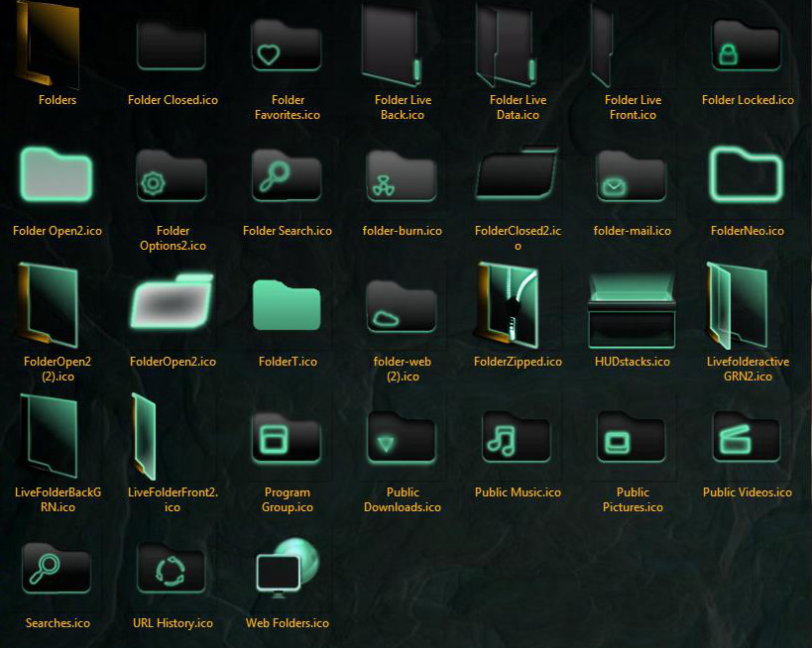
Task: Select the Folder Live Data.ico icon
Action: pyautogui.click(x=506, y=45)
